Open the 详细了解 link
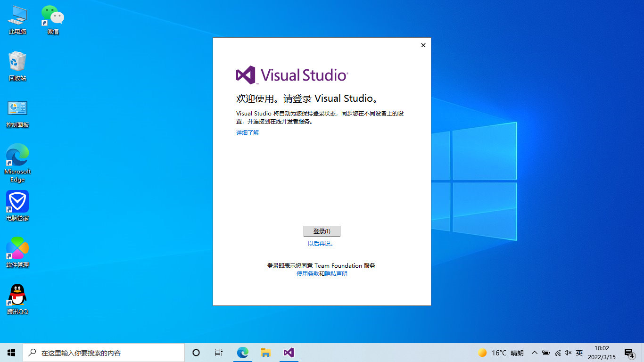Screen dimensions: 644x362 point(248,133)
